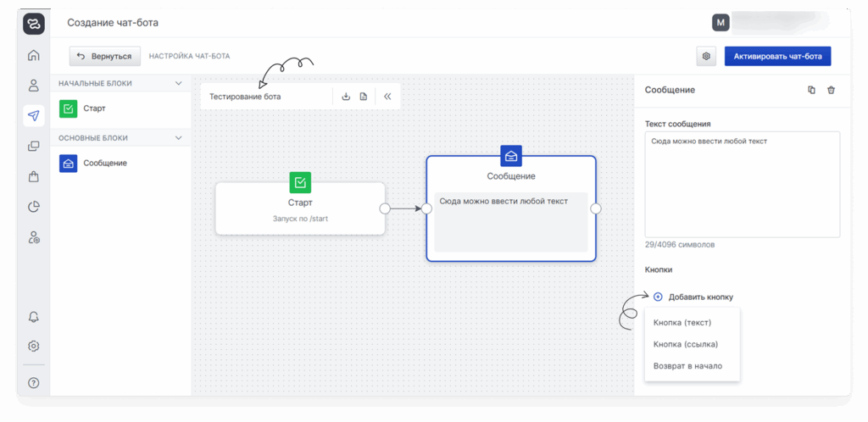This screenshot has height=422, width=868.
Task: Duplicate the message block with copy icon
Action: pos(811,90)
